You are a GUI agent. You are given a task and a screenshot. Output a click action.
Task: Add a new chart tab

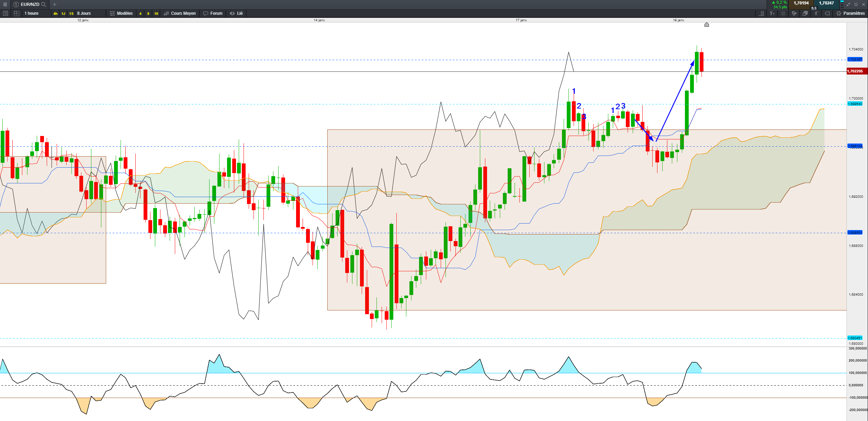(55, 4)
